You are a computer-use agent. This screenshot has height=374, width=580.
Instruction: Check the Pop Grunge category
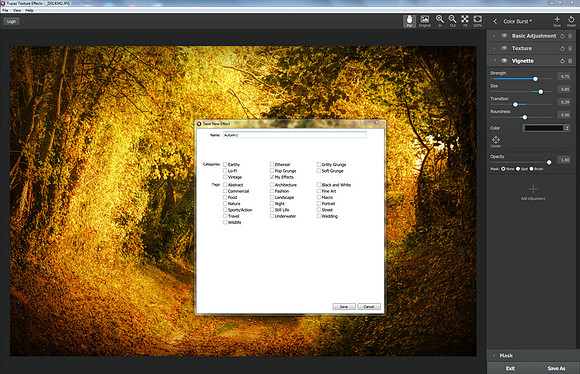coord(272,171)
